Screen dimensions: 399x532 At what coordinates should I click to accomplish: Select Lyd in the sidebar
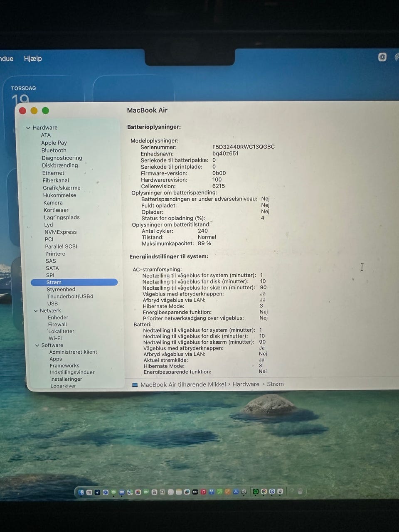49,225
